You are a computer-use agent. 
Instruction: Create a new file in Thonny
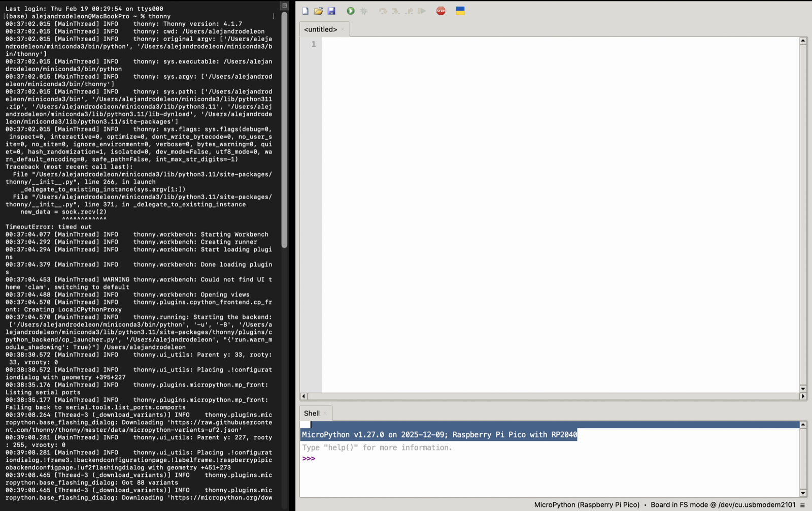point(305,11)
